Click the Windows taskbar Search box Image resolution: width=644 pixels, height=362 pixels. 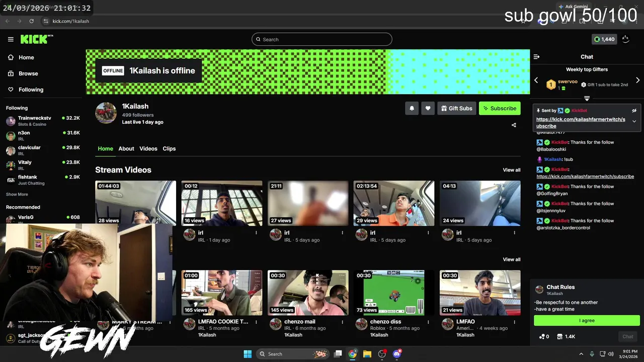(x=292, y=354)
